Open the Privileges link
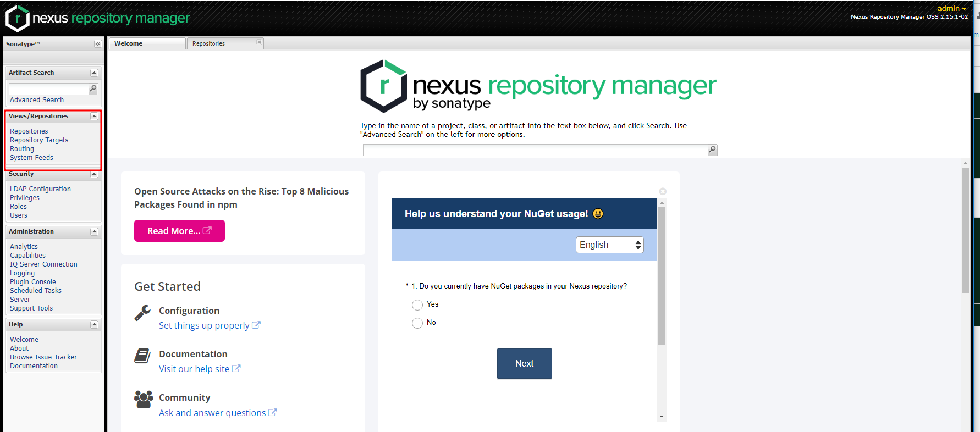Image resolution: width=980 pixels, height=432 pixels. click(25, 198)
